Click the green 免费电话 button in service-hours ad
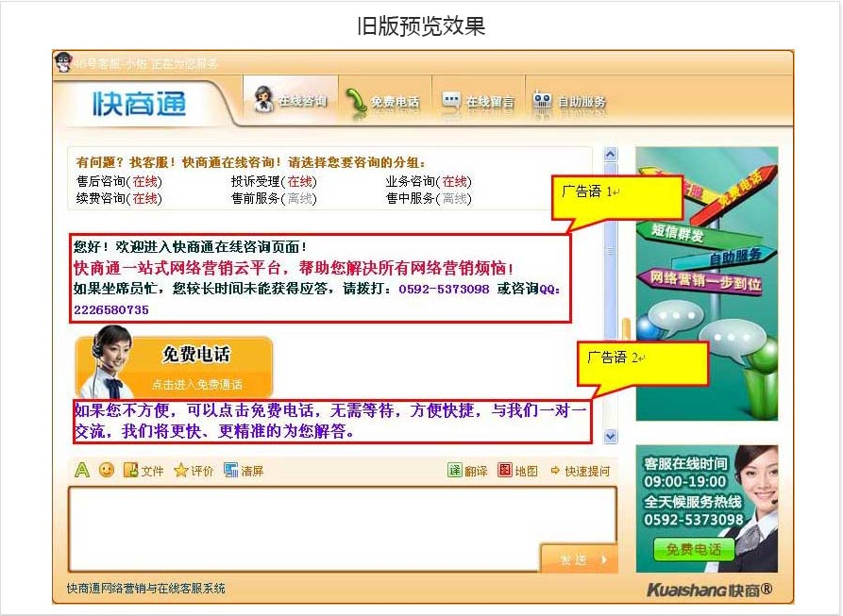 [694, 549]
